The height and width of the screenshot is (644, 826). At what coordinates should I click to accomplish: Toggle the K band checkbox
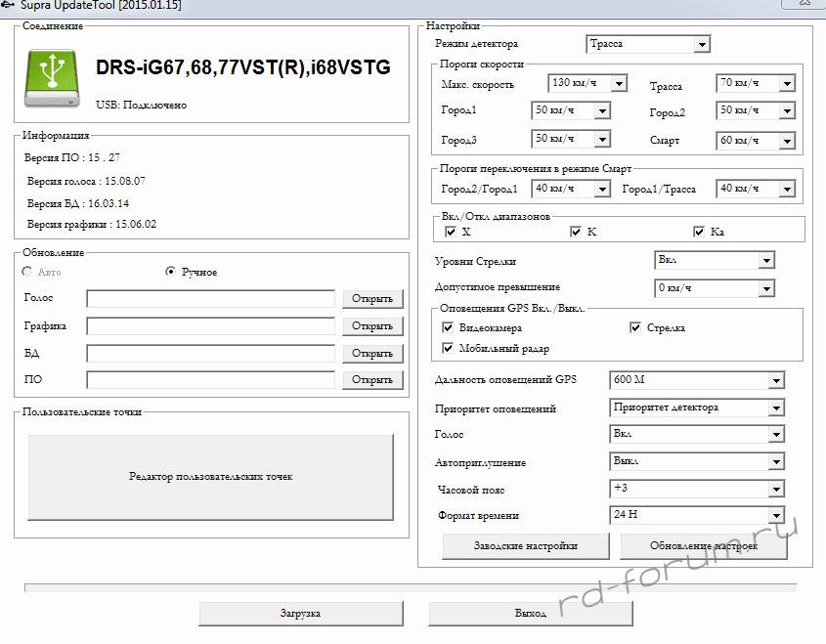(x=576, y=232)
